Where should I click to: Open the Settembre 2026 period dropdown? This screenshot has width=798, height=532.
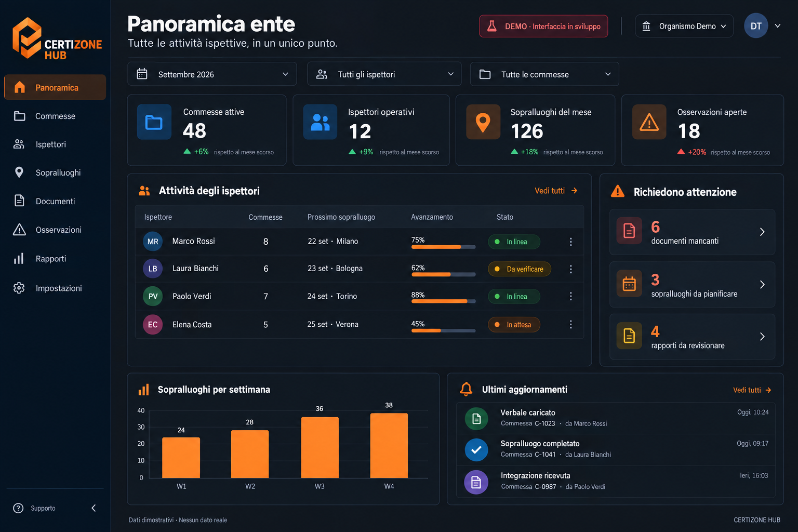[x=212, y=74]
